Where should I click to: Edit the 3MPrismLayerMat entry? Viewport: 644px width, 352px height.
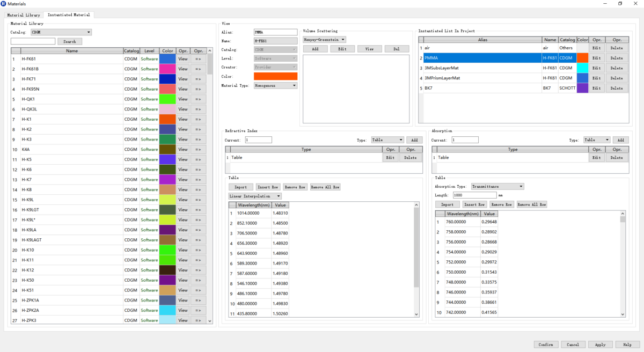point(596,78)
